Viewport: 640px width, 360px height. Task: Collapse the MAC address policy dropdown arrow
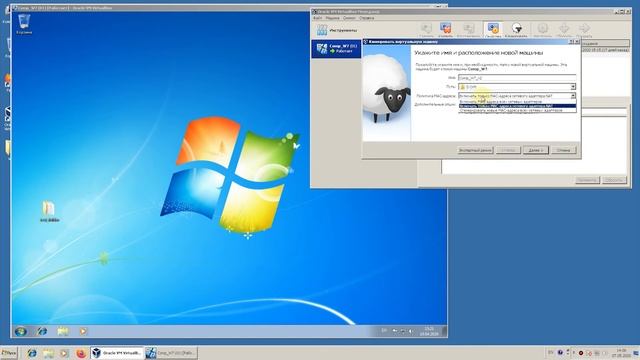coord(573,96)
